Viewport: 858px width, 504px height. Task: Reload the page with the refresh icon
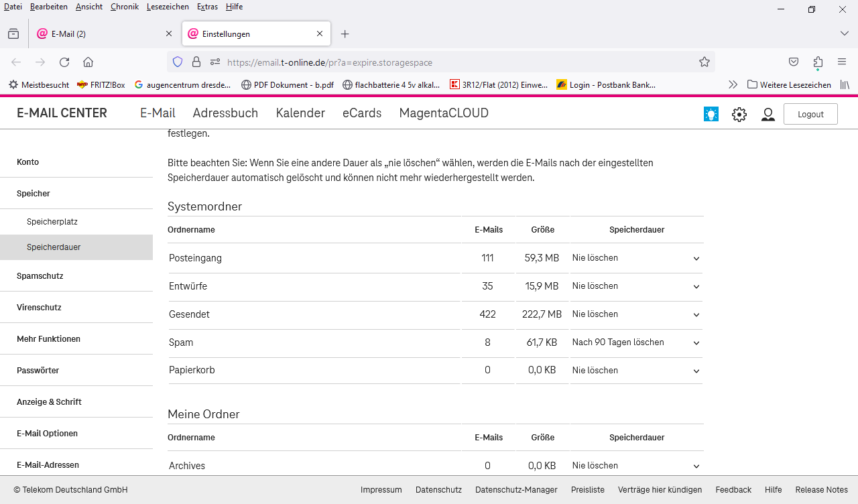(x=64, y=62)
